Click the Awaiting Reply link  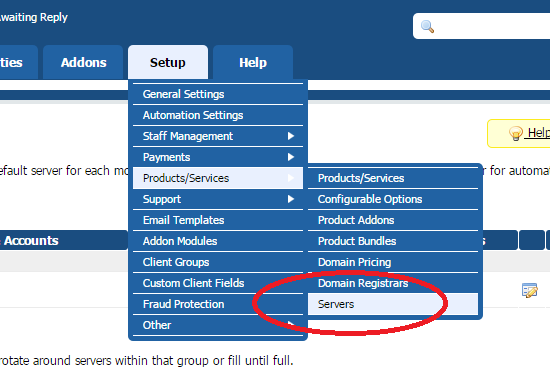(33, 17)
